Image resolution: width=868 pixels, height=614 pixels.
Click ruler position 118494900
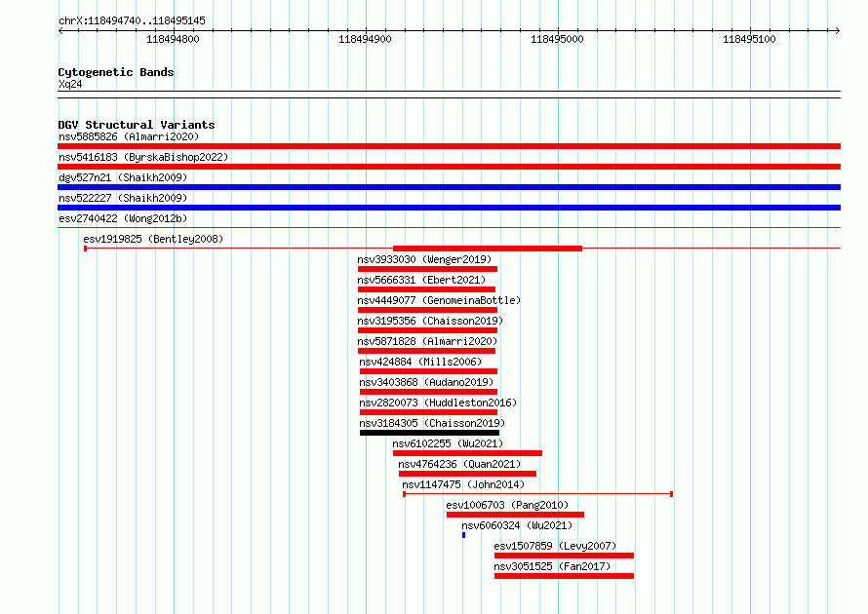[x=365, y=39]
